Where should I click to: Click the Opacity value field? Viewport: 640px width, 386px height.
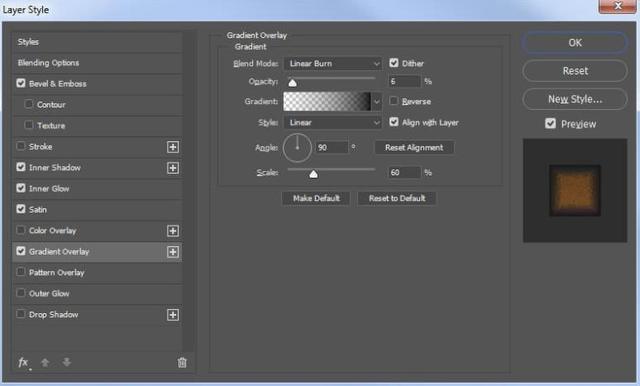click(404, 81)
